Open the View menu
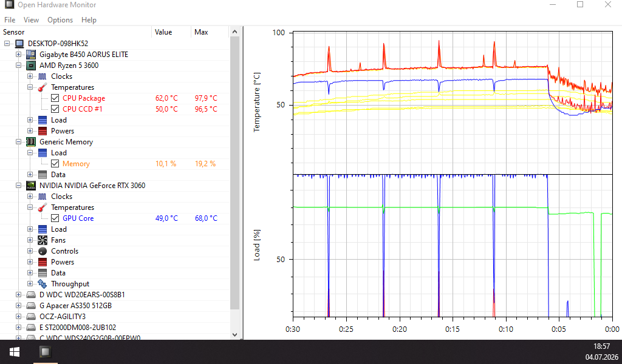This screenshot has width=622, height=364. (31, 20)
